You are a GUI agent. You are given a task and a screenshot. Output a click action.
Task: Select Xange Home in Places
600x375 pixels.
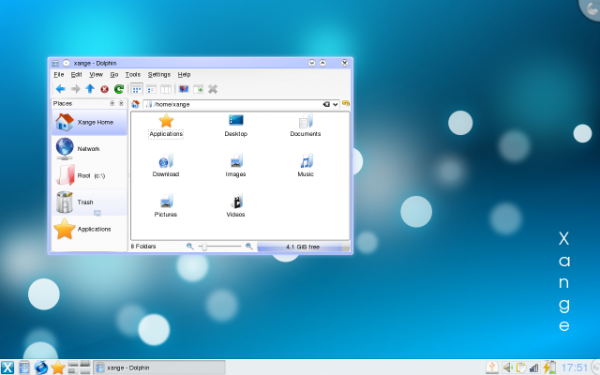89,122
